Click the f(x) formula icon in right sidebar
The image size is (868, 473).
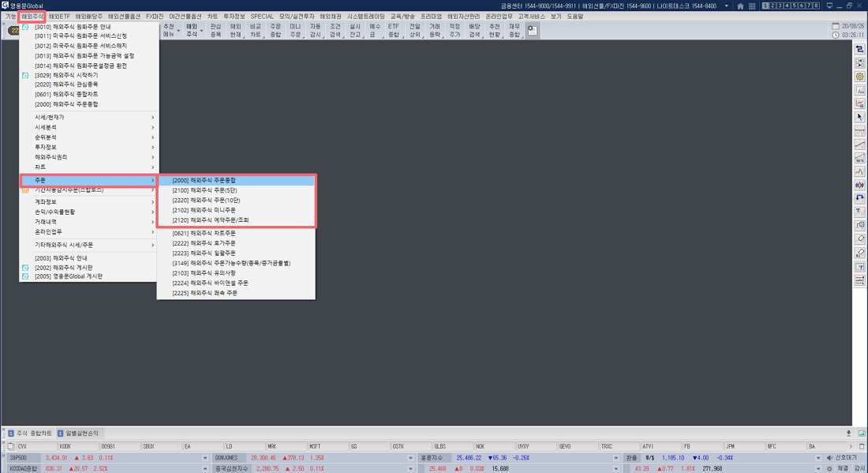coord(859,90)
